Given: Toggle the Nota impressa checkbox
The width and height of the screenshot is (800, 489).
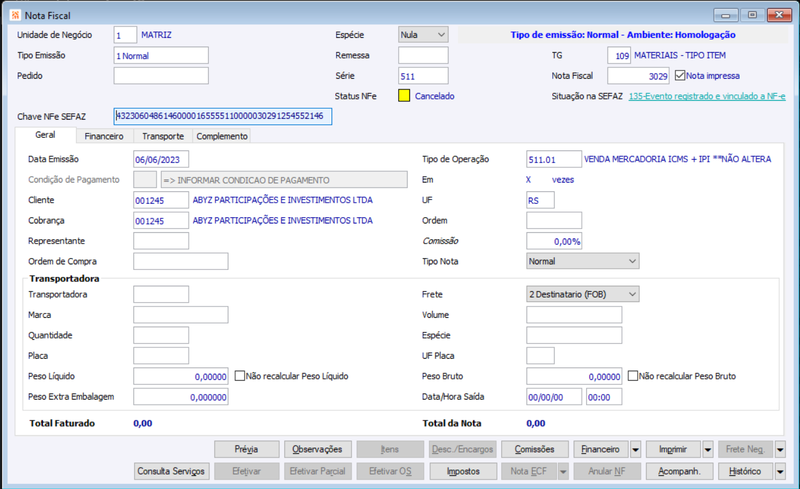Looking at the screenshot, I should point(680,76).
